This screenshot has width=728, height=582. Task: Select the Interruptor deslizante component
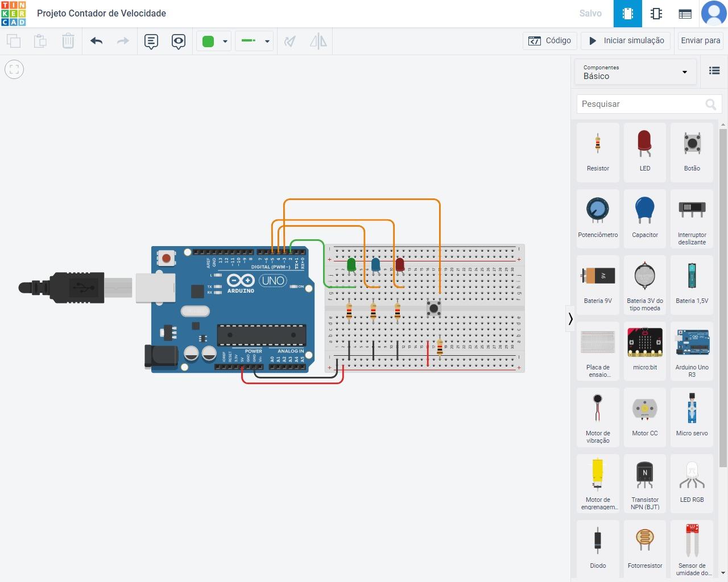tap(692, 218)
